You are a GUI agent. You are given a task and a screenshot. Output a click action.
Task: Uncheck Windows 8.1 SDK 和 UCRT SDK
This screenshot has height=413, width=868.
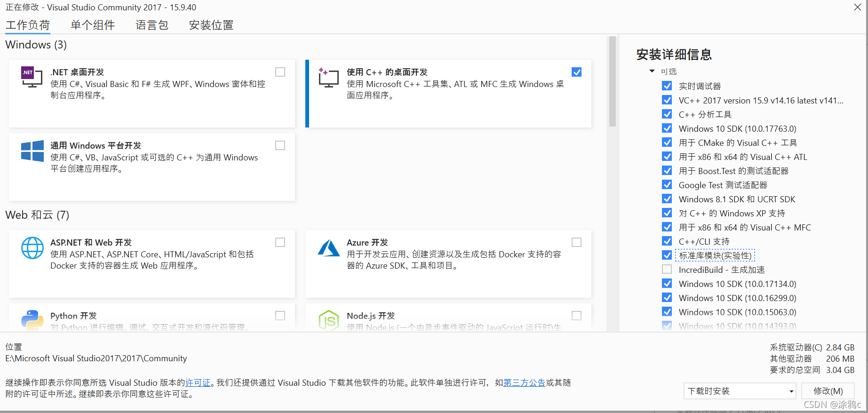pyautogui.click(x=667, y=199)
